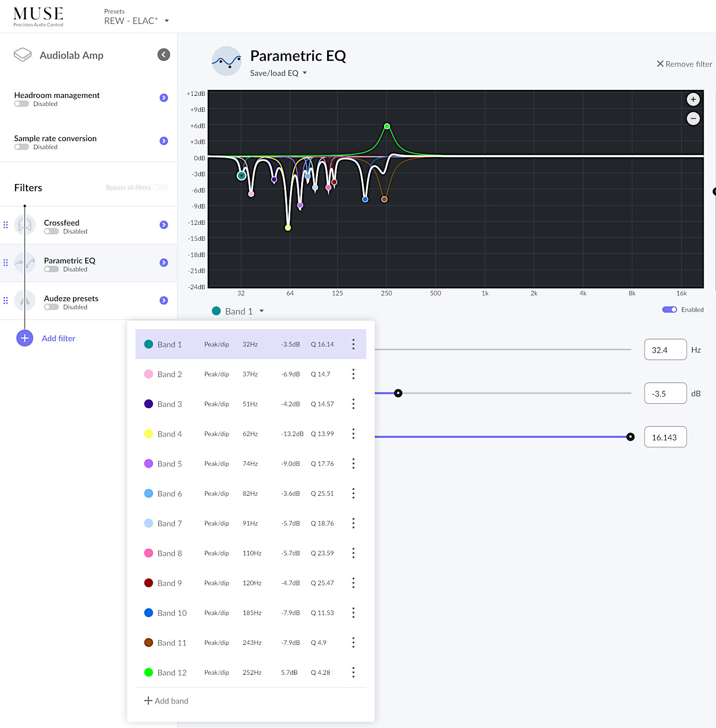Click the Parametric EQ drag handle dots

6,263
